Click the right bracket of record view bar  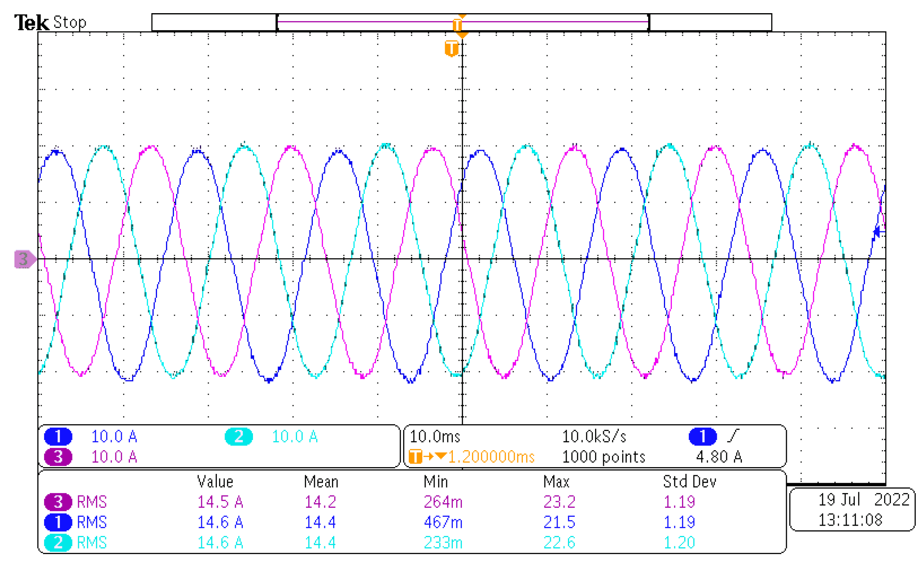(649, 22)
